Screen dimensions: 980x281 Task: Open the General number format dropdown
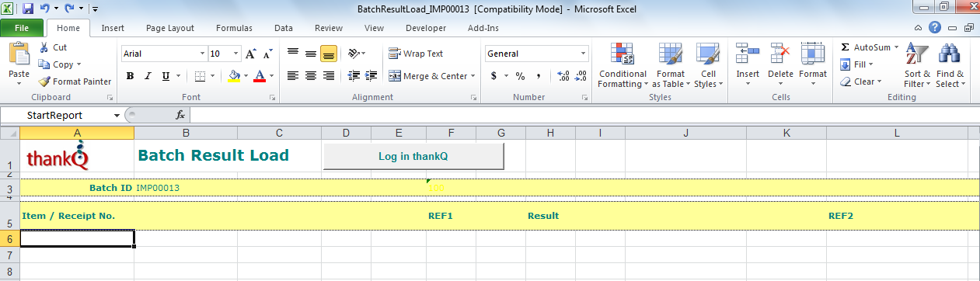(583, 54)
